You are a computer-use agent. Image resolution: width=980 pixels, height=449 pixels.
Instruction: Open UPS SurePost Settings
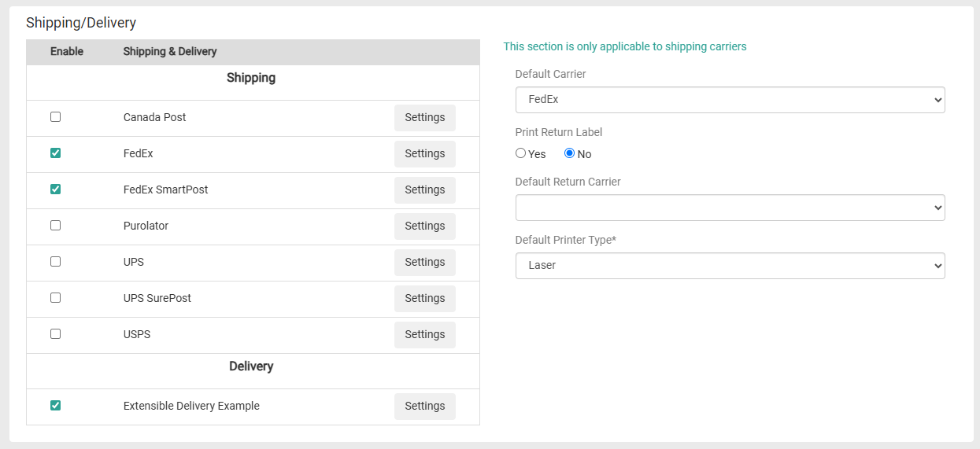pos(425,298)
